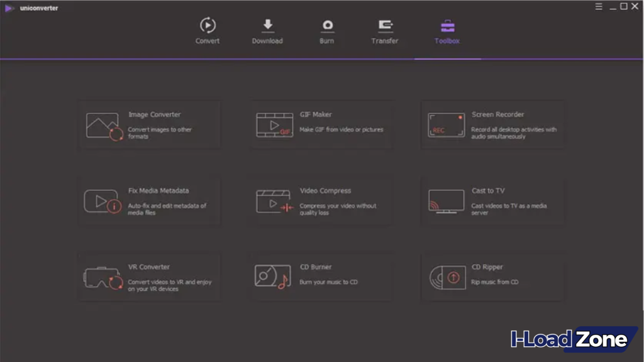Maximize the uniconverter window

pyautogui.click(x=623, y=6)
